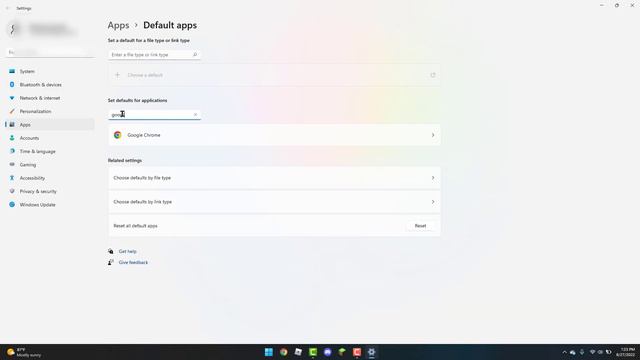The height and width of the screenshot is (360, 640).
Task: Click the open-external icon in Choose a default row
Action: tap(433, 75)
